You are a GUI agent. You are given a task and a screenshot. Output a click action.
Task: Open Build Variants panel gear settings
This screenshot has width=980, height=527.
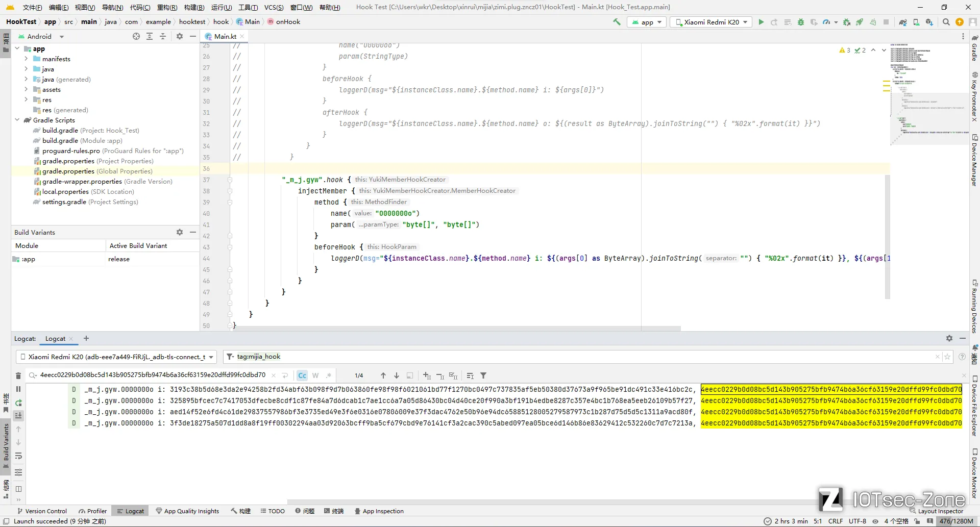point(180,232)
